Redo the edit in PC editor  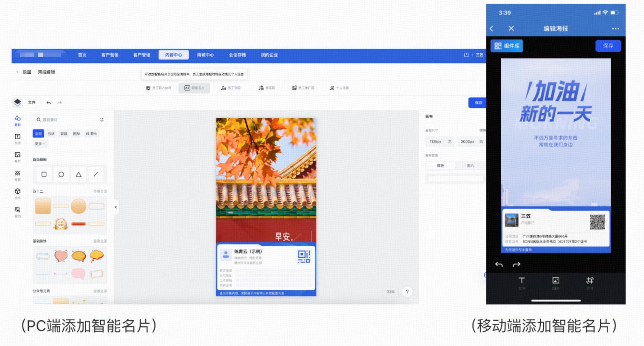point(59,103)
